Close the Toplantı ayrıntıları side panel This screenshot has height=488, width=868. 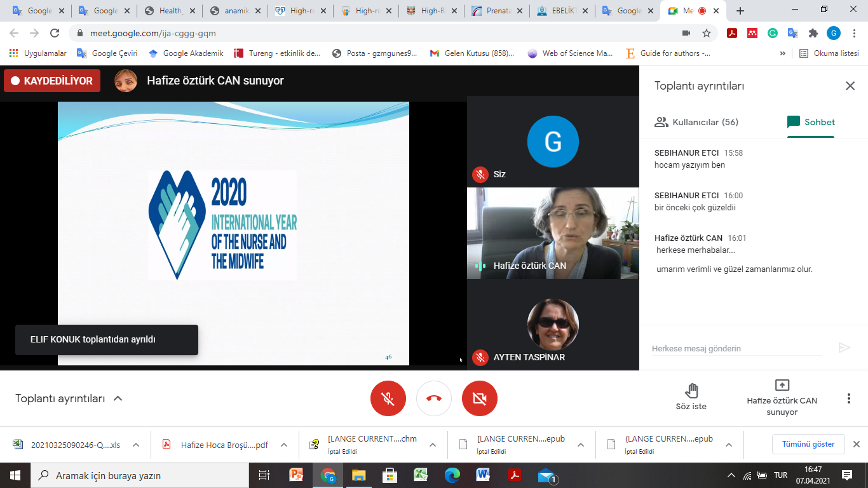point(850,86)
